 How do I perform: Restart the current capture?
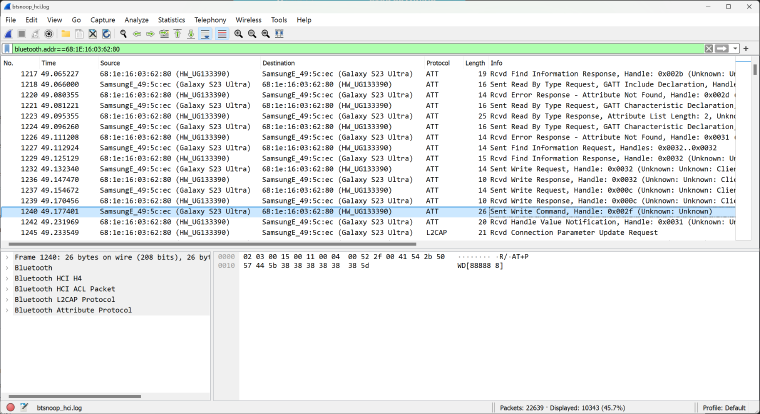click(x=35, y=34)
